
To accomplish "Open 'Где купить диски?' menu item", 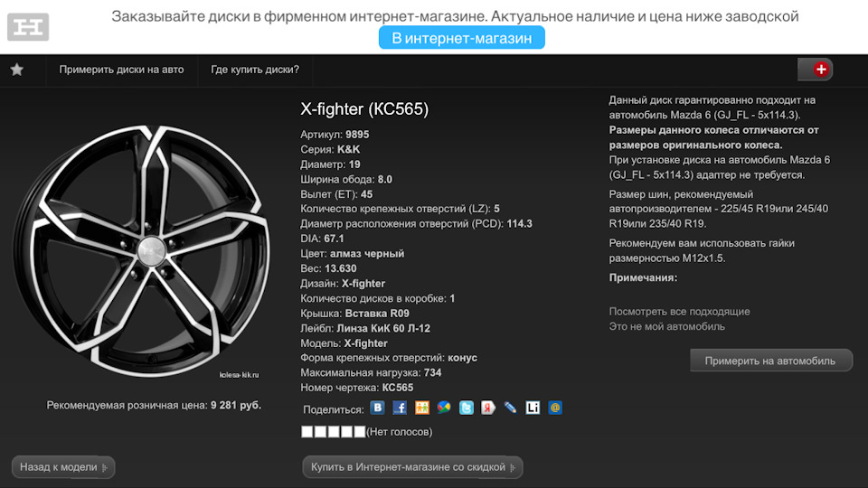I will [x=255, y=70].
